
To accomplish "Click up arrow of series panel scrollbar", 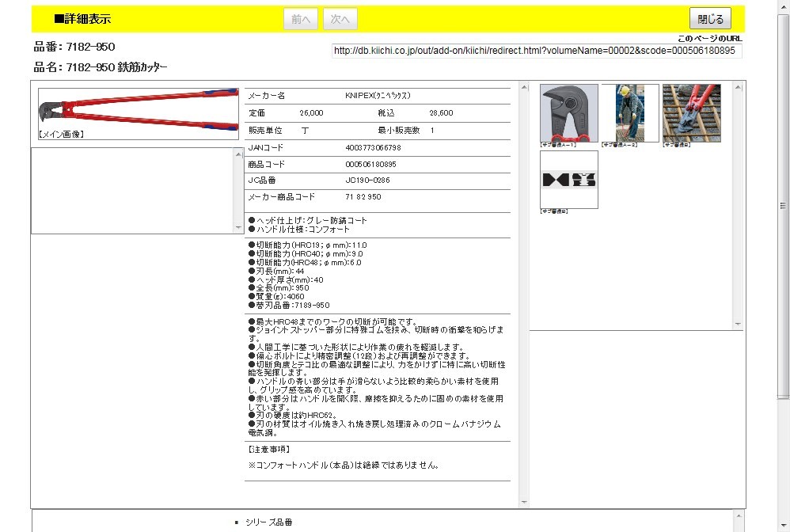I will (x=738, y=515).
